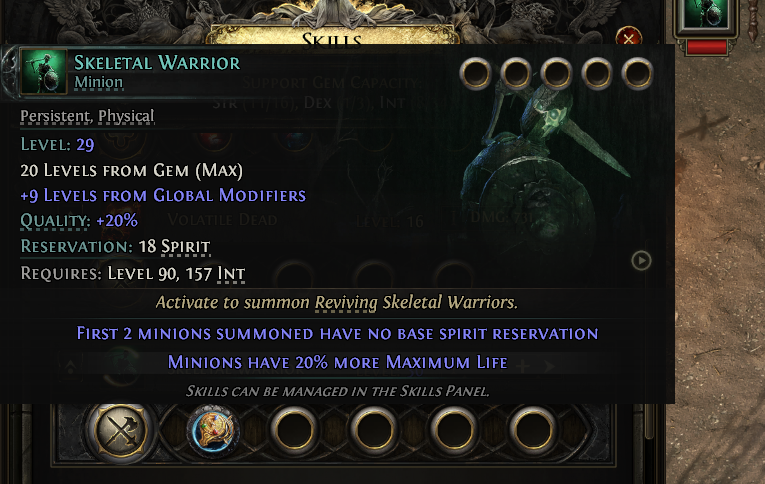
Task: Click the crossed sword and axe attack icon
Action: [121, 430]
